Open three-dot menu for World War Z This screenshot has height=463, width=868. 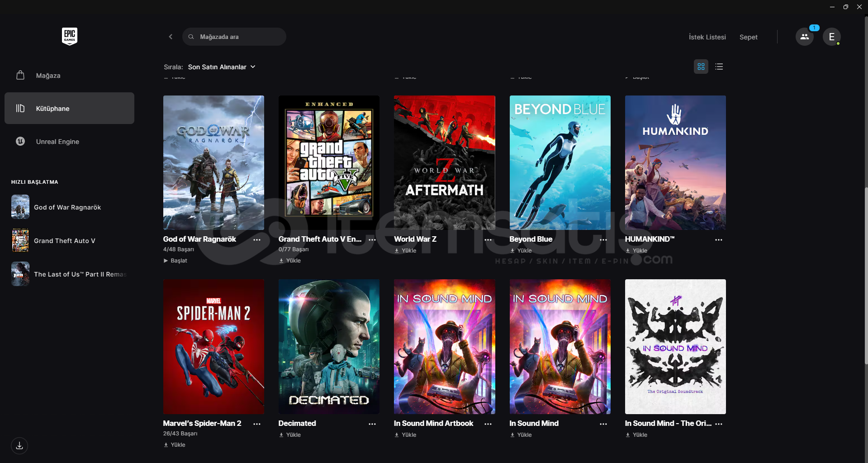point(488,240)
